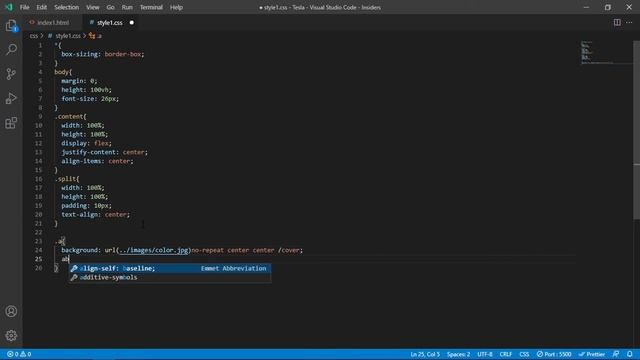
Task: Click the body{ selector line
Action: coord(63,72)
